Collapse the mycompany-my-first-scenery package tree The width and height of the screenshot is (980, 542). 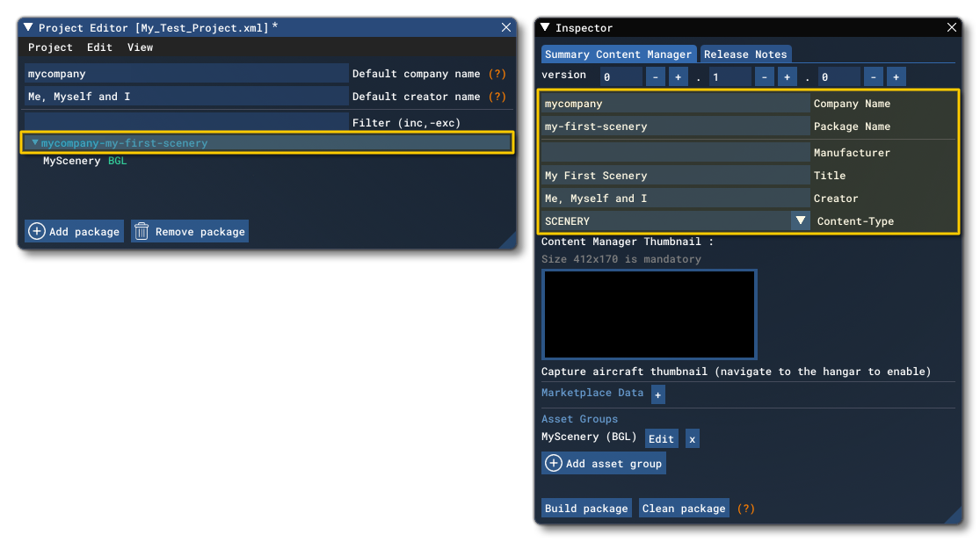coord(33,142)
